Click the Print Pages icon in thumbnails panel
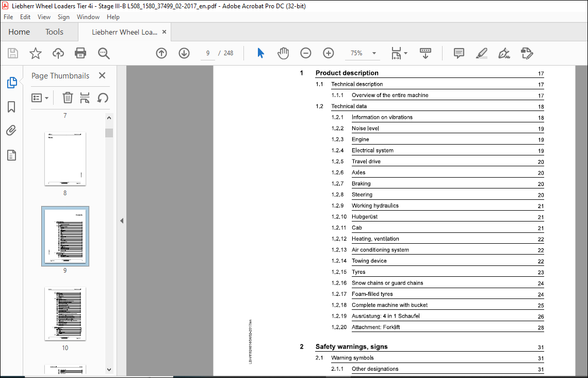Viewport: 588px width, 378px height. pos(85,98)
